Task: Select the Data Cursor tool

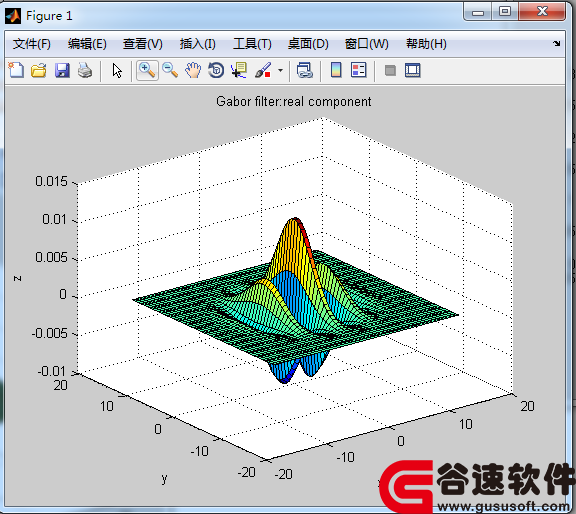Action: 239,70
